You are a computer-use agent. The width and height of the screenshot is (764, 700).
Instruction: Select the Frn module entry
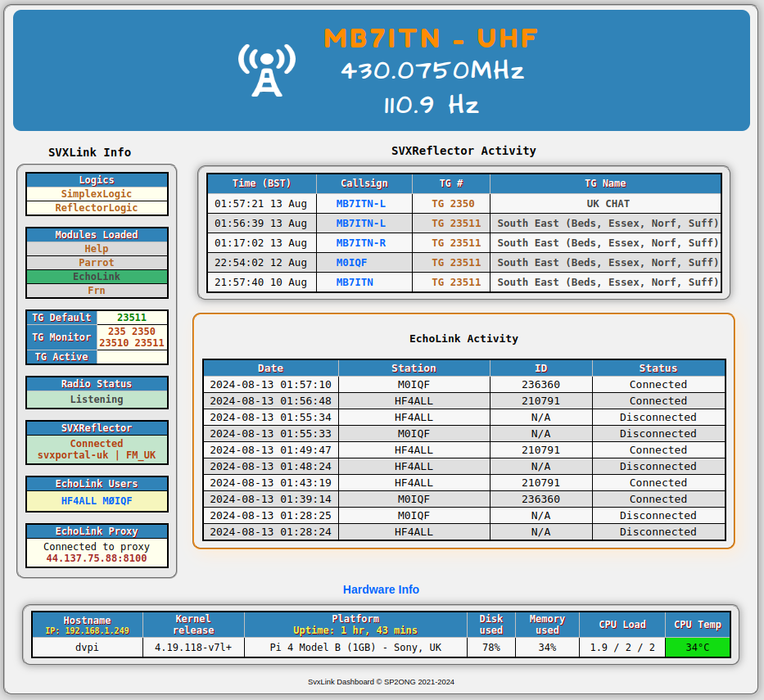click(97, 291)
